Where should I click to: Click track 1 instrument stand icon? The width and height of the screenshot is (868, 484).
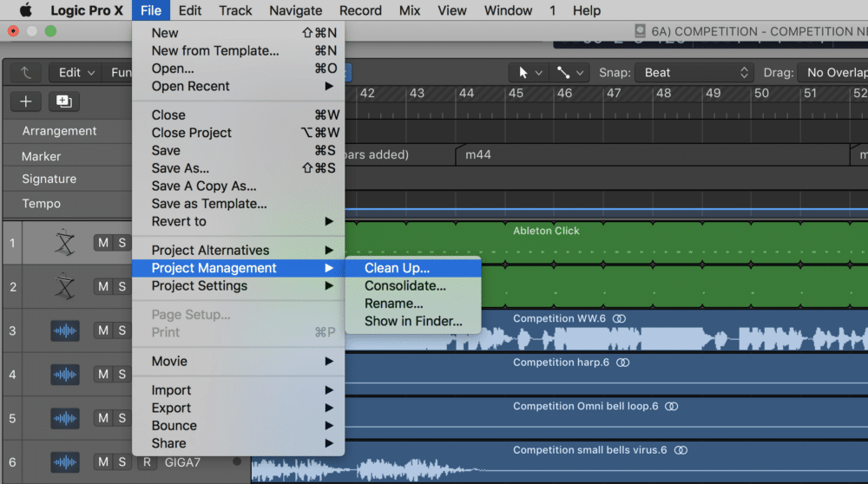click(65, 243)
